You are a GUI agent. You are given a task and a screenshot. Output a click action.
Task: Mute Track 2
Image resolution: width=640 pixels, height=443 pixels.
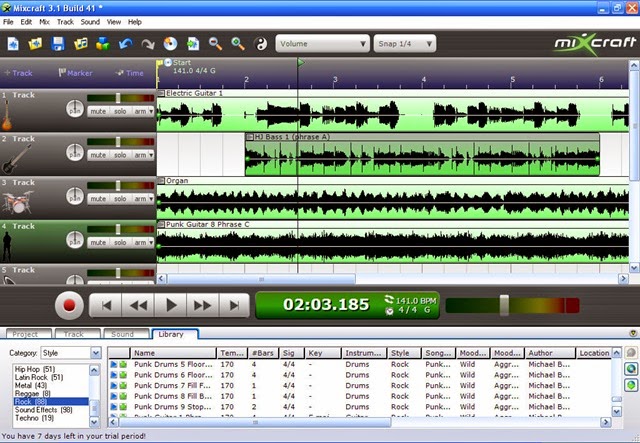[98, 155]
